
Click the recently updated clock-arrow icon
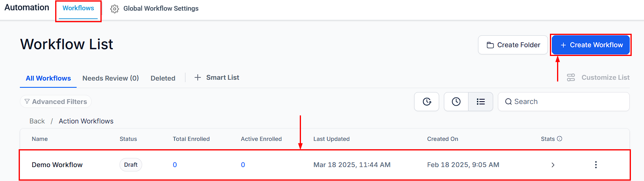point(427,102)
